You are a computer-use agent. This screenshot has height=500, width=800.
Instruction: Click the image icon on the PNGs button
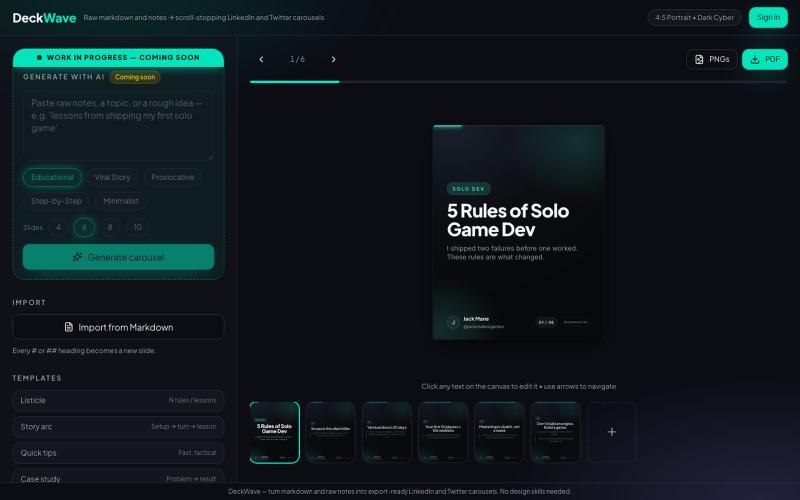[699, 59]
